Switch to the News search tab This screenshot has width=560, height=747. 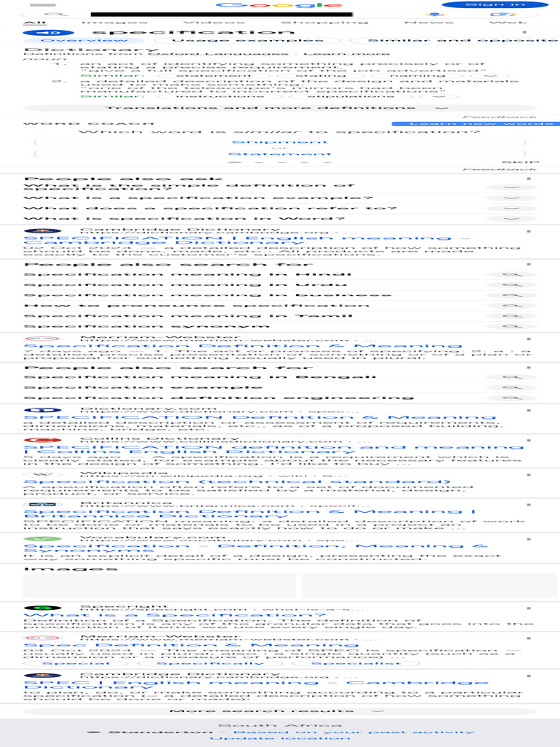(429, 23)
